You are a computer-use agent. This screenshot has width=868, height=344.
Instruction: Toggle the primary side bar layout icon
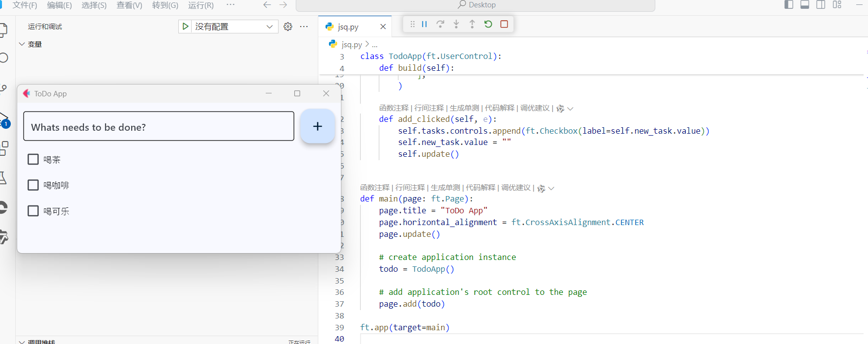[x=789, y=5]
